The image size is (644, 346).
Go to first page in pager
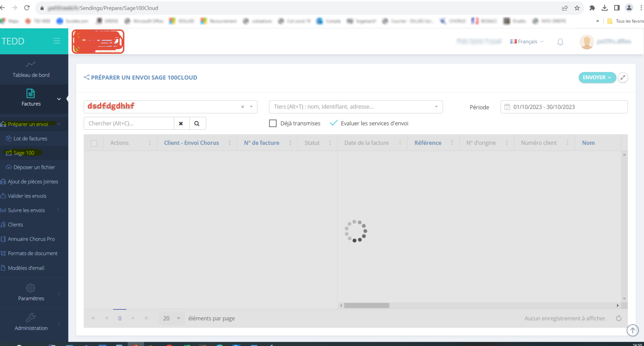pos(93,318)
